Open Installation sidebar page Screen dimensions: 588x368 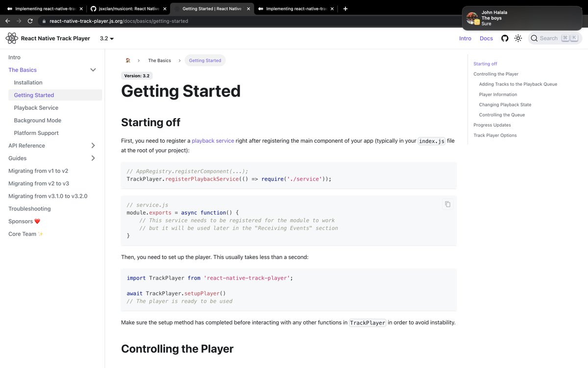coord(28,82)
